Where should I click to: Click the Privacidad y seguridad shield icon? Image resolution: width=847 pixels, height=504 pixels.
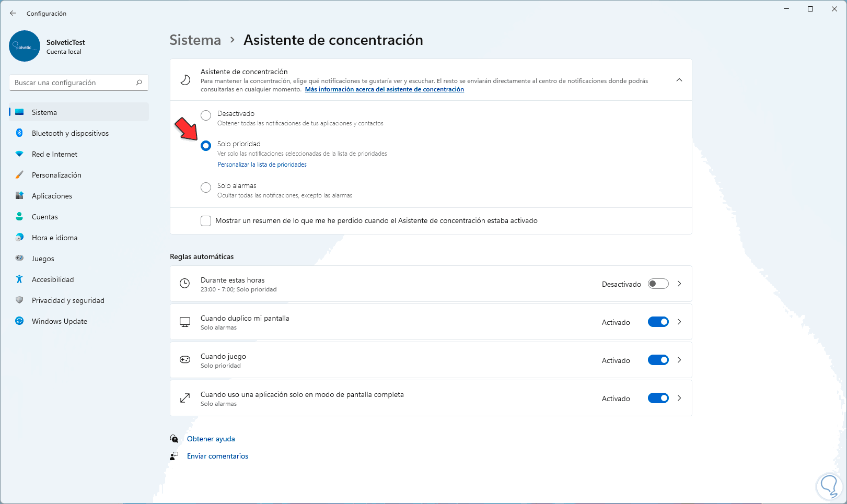[19, 300]
